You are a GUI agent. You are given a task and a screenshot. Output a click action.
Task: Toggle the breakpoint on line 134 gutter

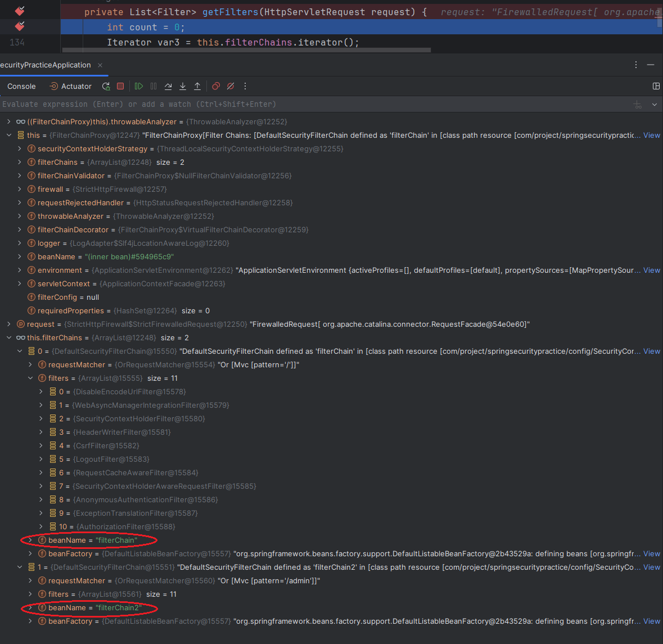point(19,42)
